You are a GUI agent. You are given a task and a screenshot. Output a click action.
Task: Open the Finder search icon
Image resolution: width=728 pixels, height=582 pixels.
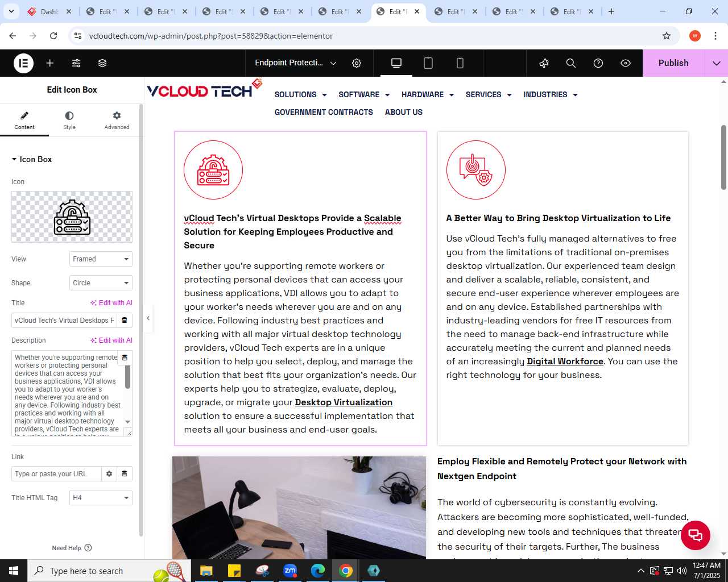571,63
